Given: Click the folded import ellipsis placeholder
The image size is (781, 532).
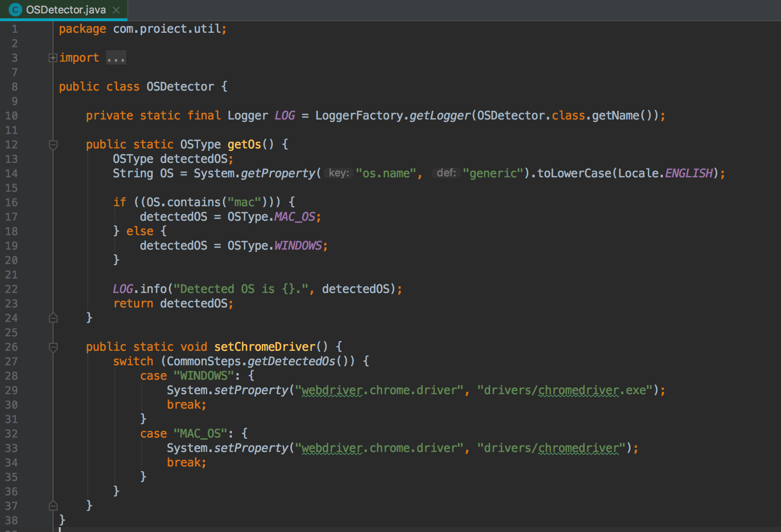Looking at the screenshot, I should (x=116, y=58).
